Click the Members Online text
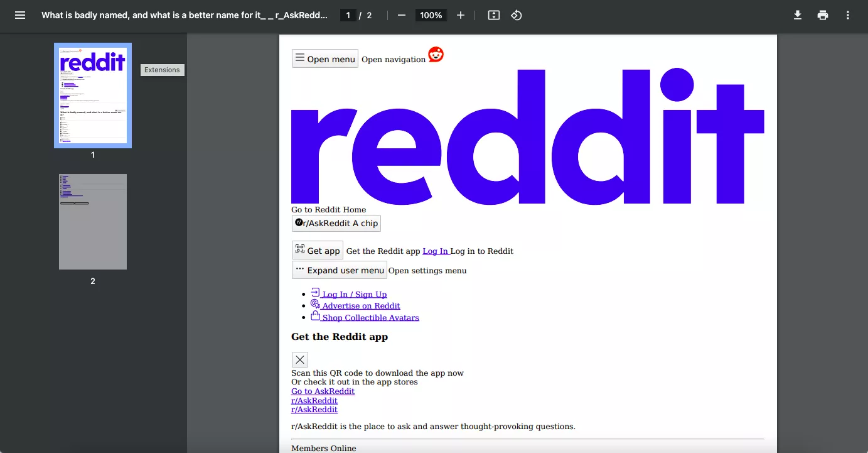Image resolution: width=868 pixels, height=453 pixels. point(324,448)
